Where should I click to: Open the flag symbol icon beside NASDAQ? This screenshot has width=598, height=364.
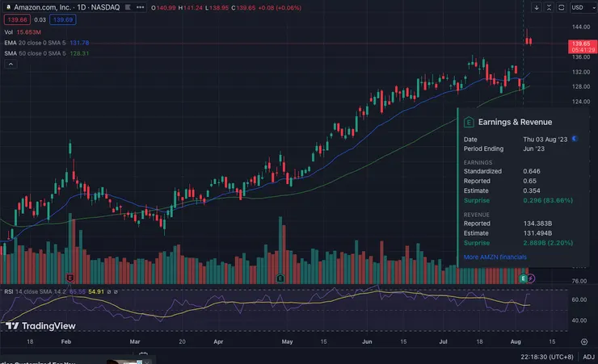(128, 7)
